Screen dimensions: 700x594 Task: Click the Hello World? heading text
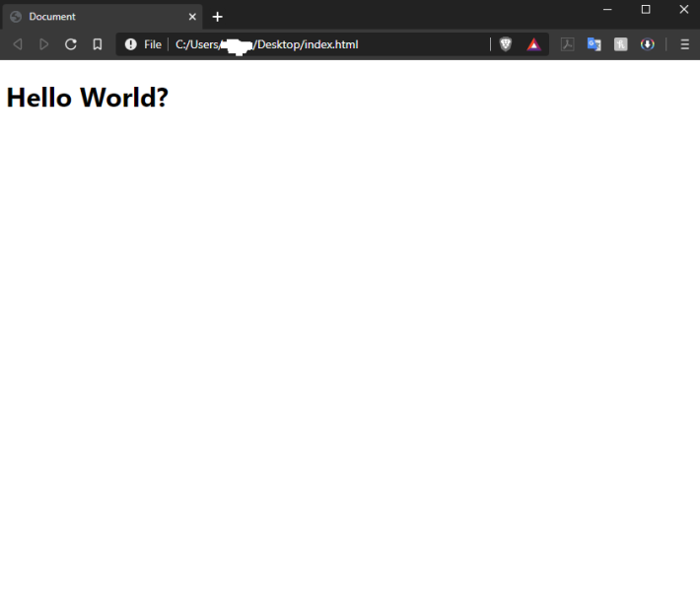click(88, 97)
